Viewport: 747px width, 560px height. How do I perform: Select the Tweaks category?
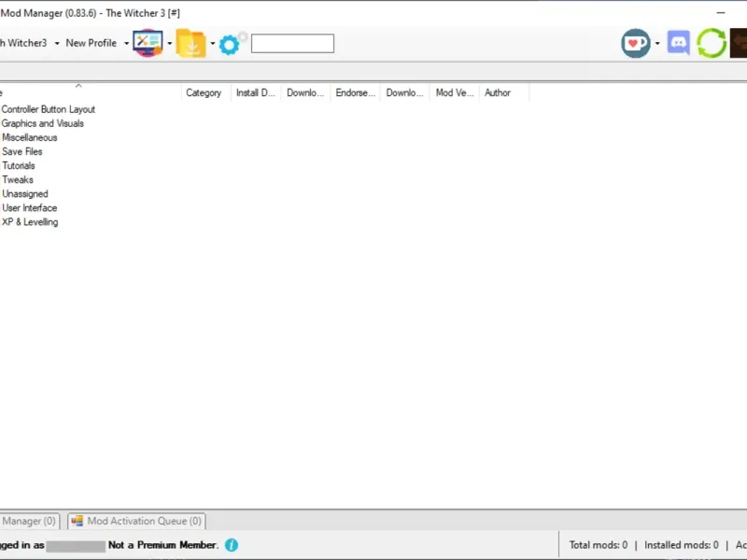(x=18, y=179)
